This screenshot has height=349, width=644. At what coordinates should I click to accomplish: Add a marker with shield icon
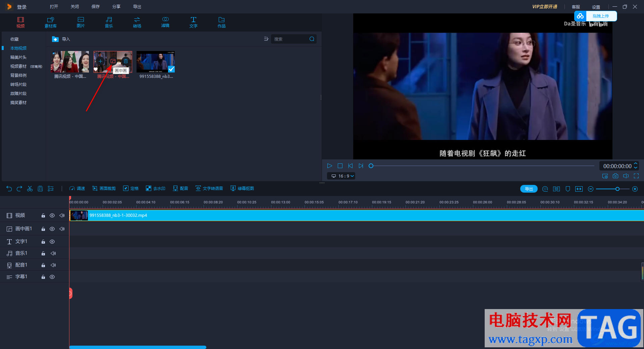(x=568, y=189)
